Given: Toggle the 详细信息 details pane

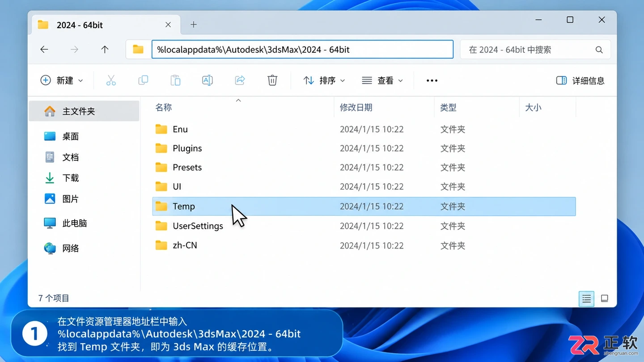Looking at the screenshot, I should click(580, 80).
